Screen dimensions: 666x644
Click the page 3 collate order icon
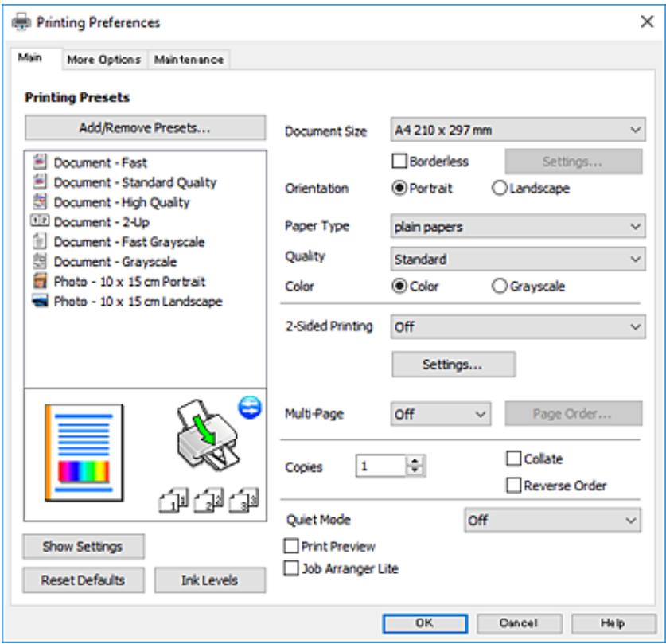(x=243, y=500)
